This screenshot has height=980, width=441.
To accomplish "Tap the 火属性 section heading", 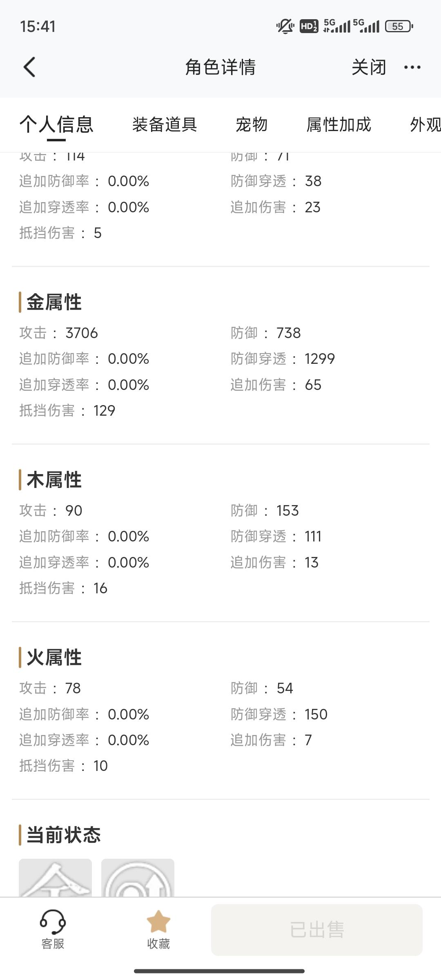I will pyautogui.click(x=54, y=657).
